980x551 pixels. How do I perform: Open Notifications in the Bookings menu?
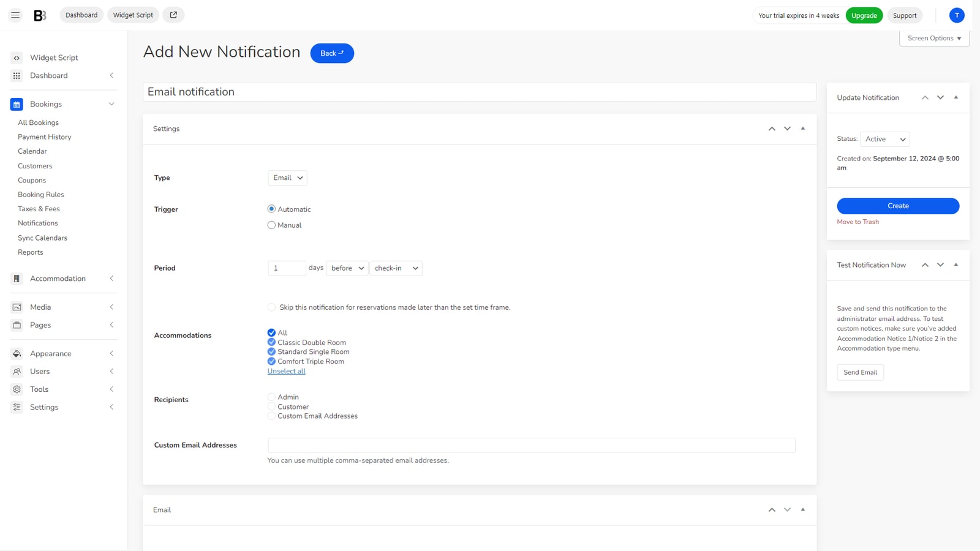tap(37, 223)
